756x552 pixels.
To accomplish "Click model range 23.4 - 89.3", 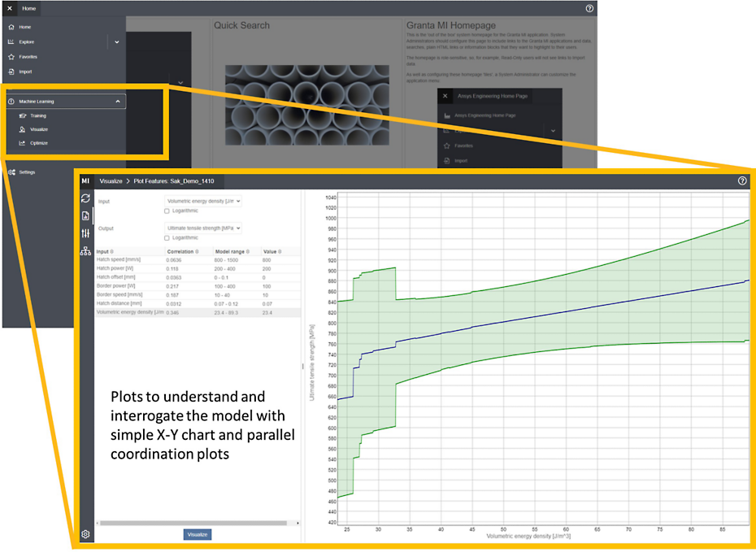I will click(x=226, y=313).
